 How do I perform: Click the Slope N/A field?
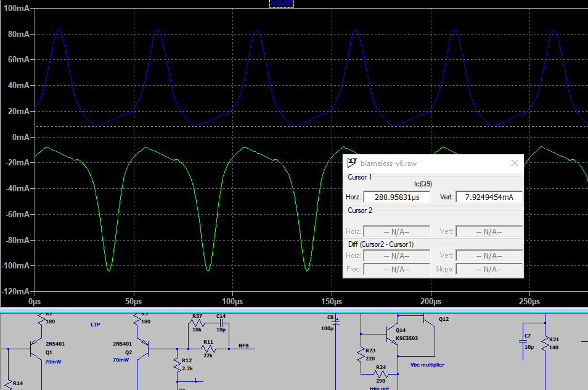point(489,269)
